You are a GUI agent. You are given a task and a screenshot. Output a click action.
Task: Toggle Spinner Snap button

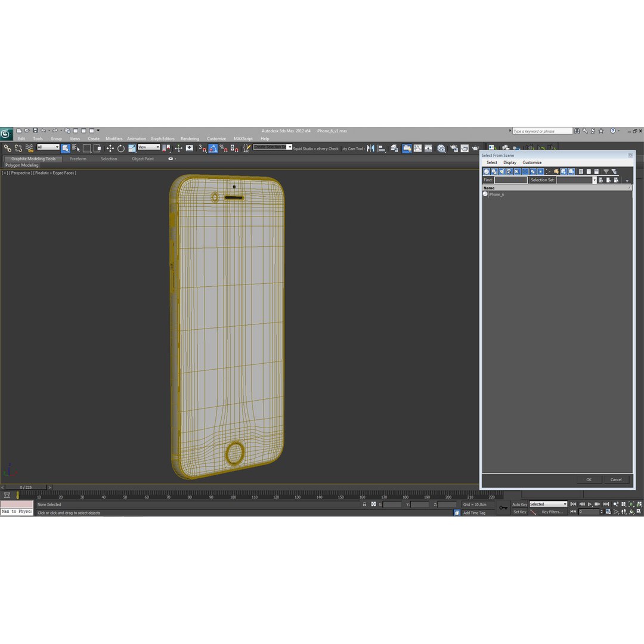pos(234,148)
